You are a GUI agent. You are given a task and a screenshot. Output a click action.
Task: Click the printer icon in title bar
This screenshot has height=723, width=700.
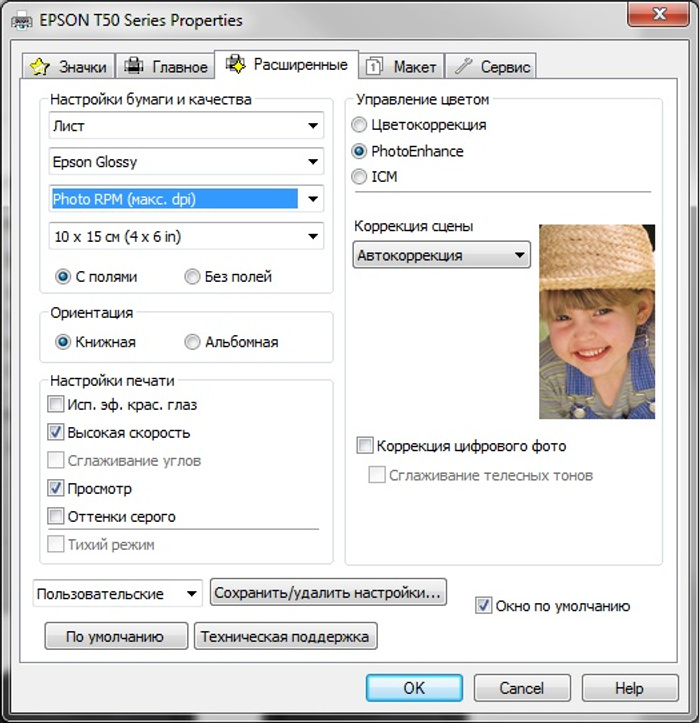[23, 19]
